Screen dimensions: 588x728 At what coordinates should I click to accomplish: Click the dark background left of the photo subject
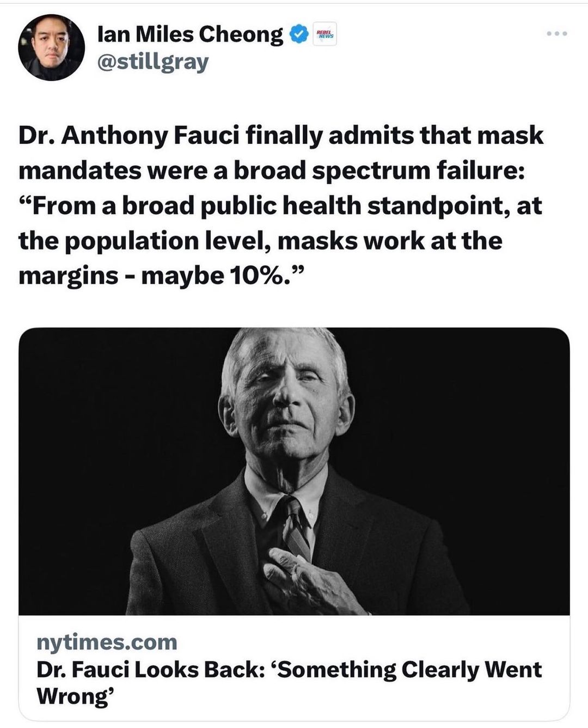(x=109, y=436)
